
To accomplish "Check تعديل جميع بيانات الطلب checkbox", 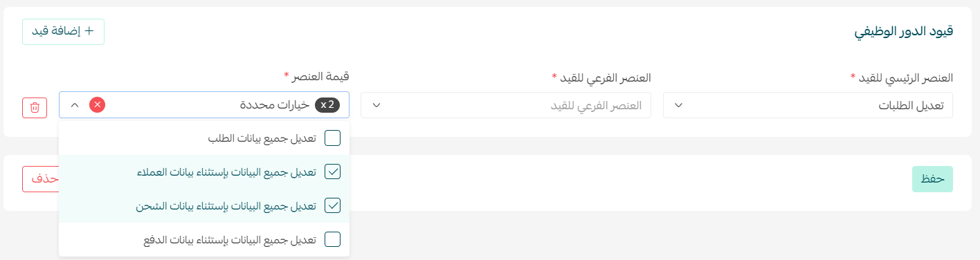I will pos(333,138).
